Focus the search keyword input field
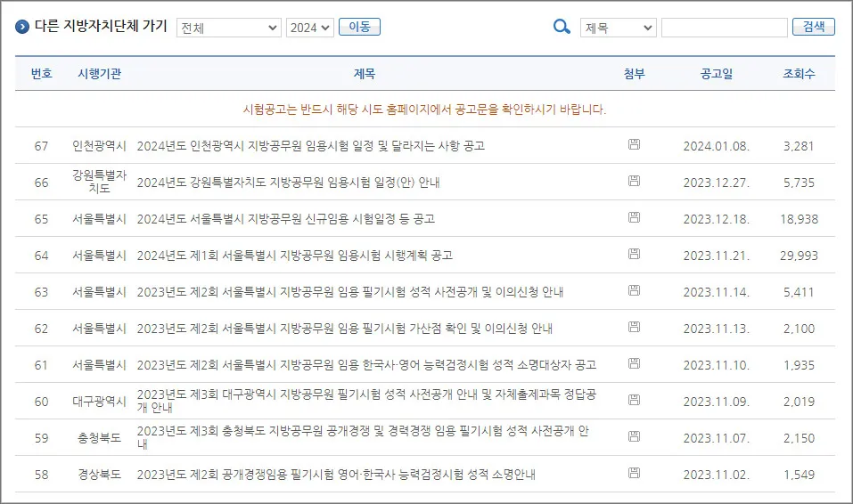Viewport: 853px width, 504px height. point(725,28)
